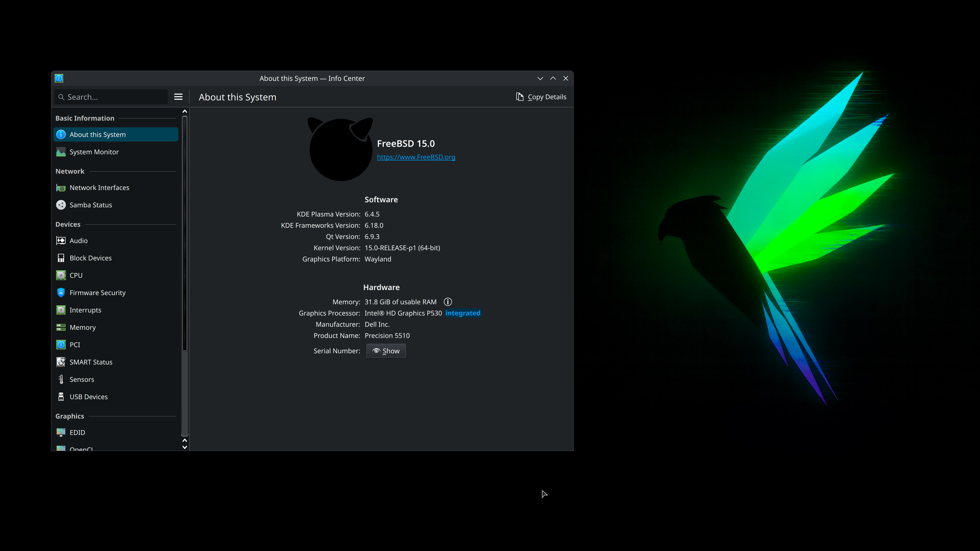Open the hamburger menu beside search
Viewport: 980px width, 551px height.
(178, 97)
